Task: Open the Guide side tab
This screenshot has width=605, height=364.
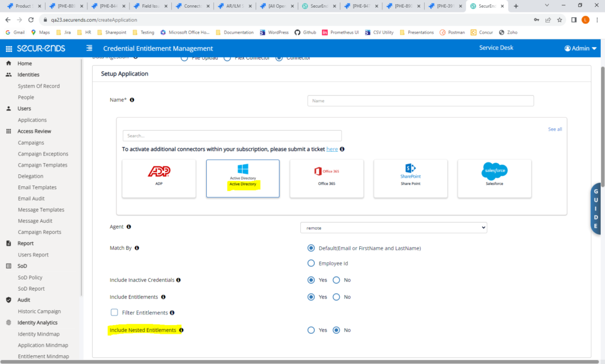Action: coord(596,209)
